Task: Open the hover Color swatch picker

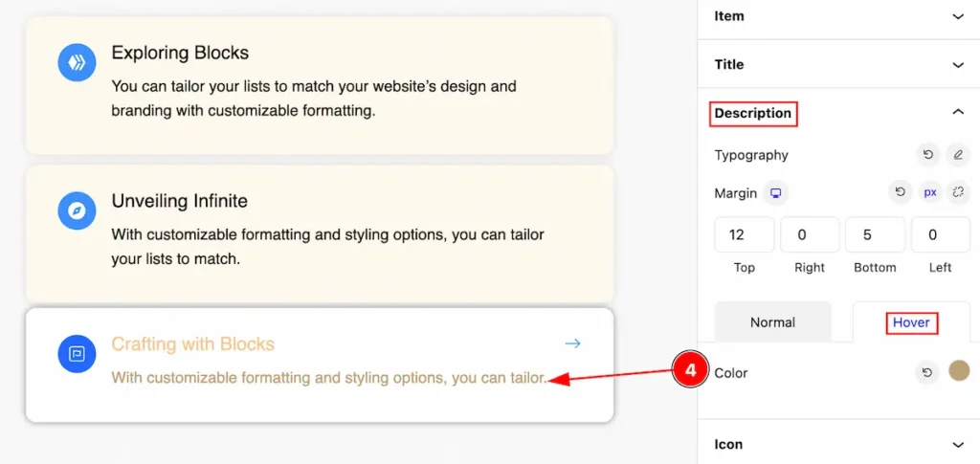Action: pyautogui.click(x=959, y=370)
